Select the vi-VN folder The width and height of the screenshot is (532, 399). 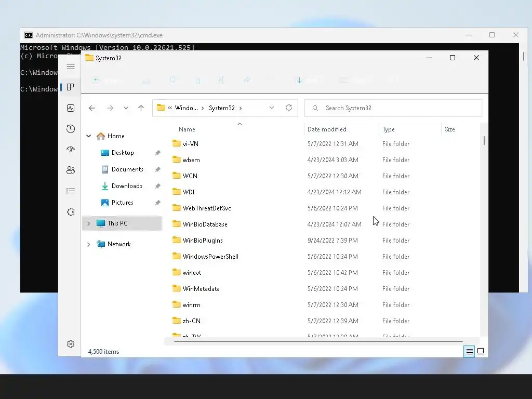point(190,144)
